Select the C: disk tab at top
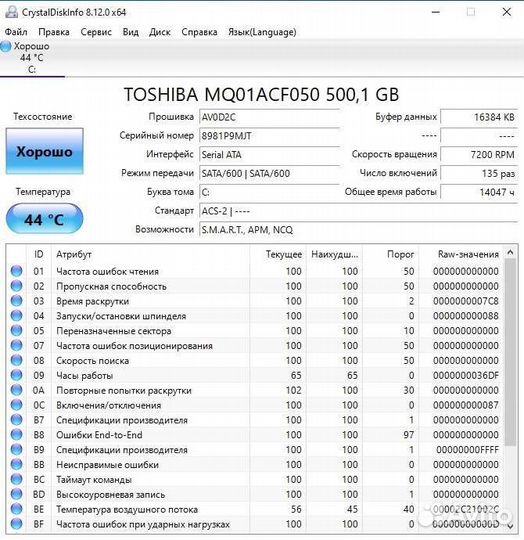The image size is (524, 540). click(x=32, y=58)
